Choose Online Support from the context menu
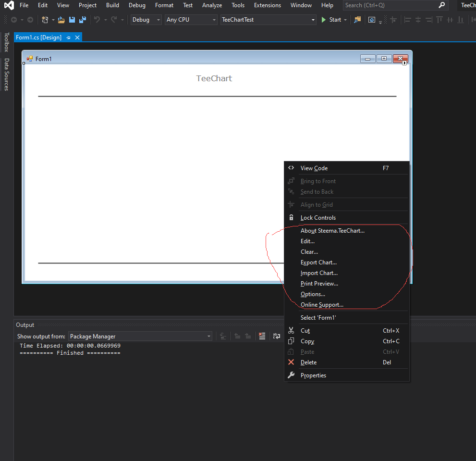The width and height of the screenshot is (476, 461). (322, 304)
